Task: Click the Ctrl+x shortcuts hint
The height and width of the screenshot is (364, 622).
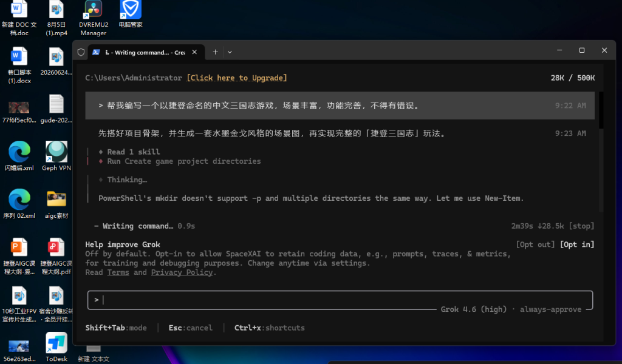Action: [269, 328]
